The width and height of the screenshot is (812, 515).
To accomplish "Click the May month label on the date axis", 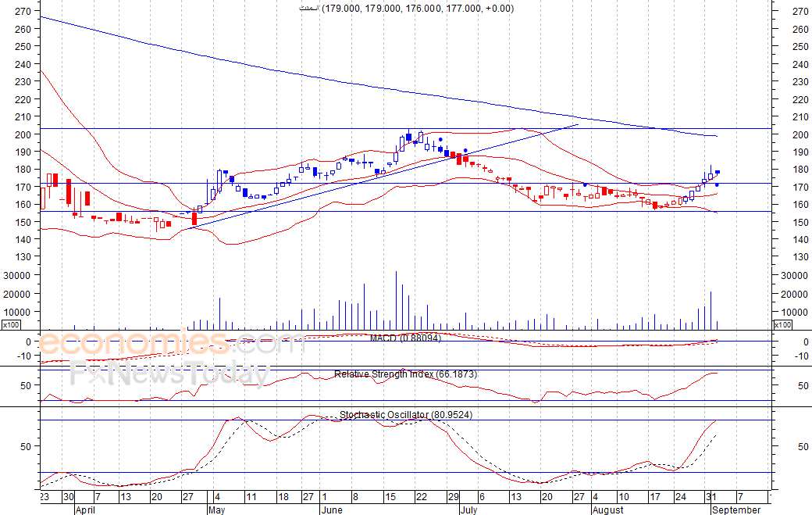I will (216, 510).
